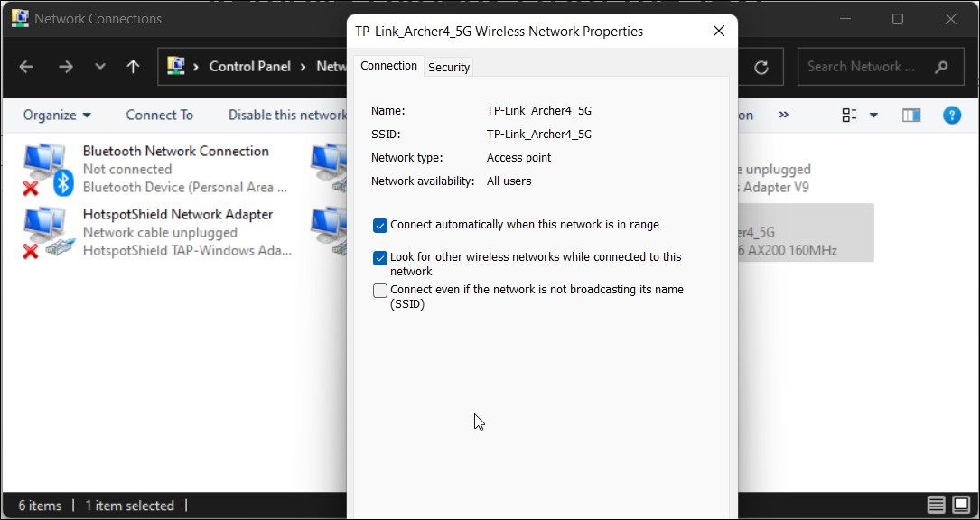The height and width of the screenshot is (520, 980).
Task: Click the Search Network Connections field
Action: pyautogui.click(x=881, y=66)
